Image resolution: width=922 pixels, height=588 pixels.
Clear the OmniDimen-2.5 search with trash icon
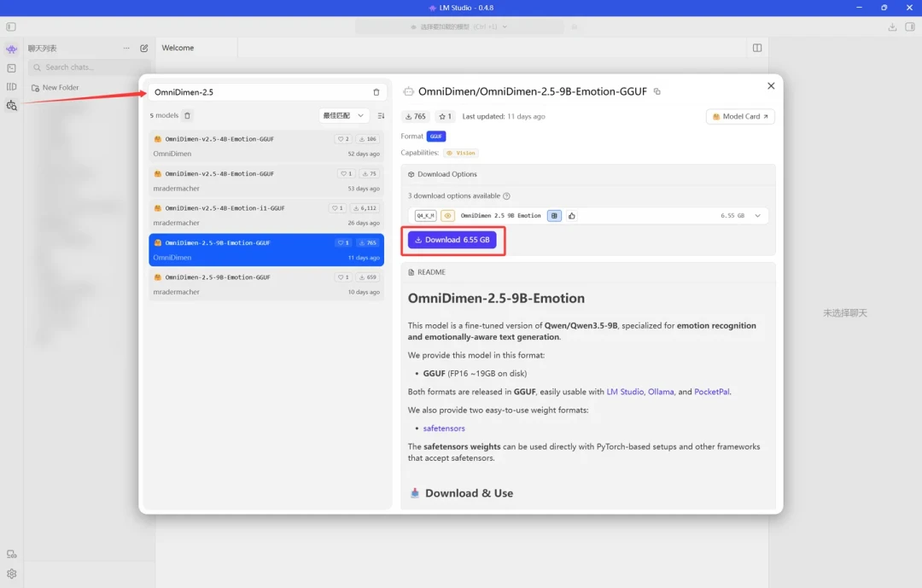click(x=376, y=92)
